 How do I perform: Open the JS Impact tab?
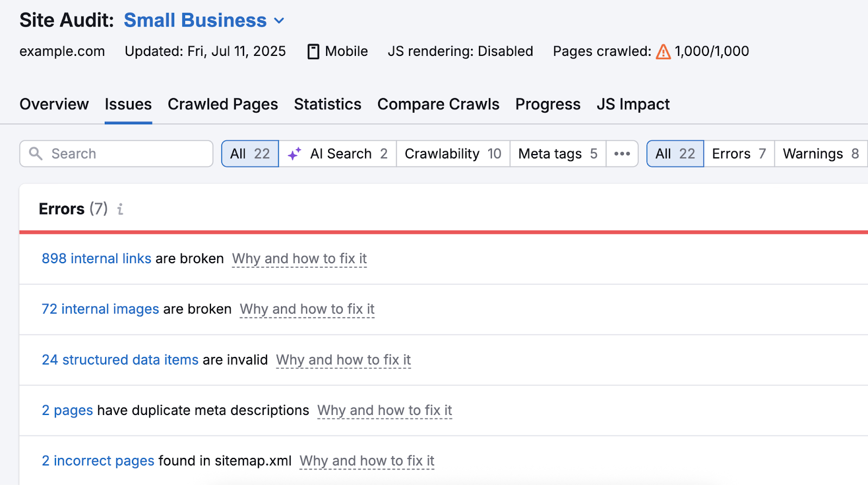click(x=633, y=104)
